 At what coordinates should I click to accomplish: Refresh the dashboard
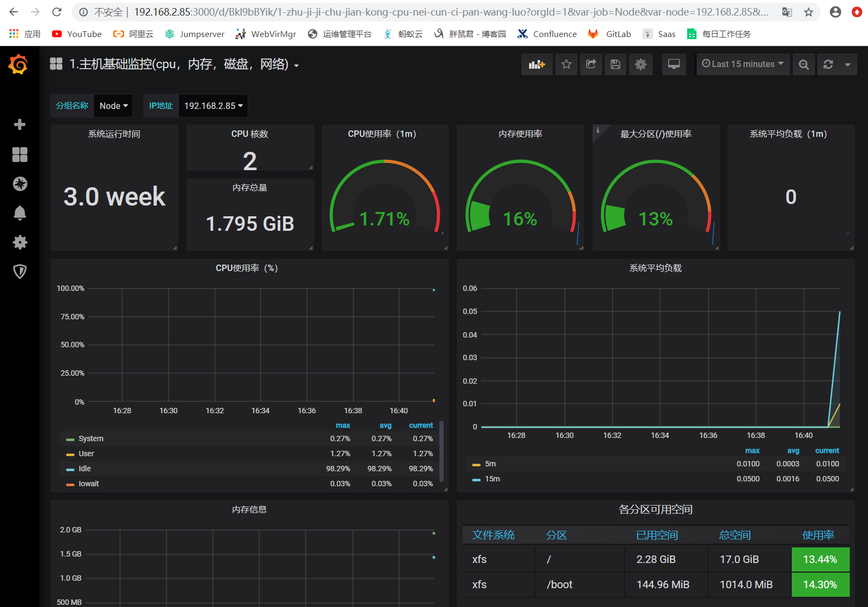point(828,64)
